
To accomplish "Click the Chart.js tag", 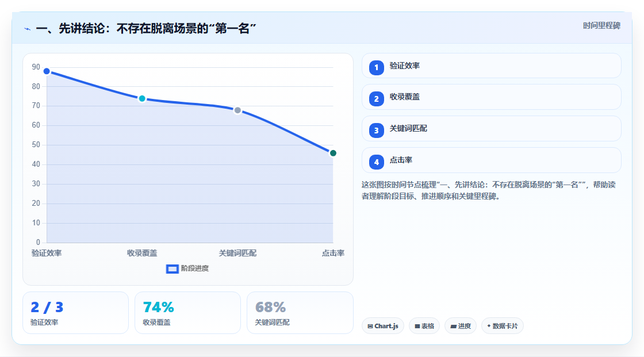I will coord(383,326).
